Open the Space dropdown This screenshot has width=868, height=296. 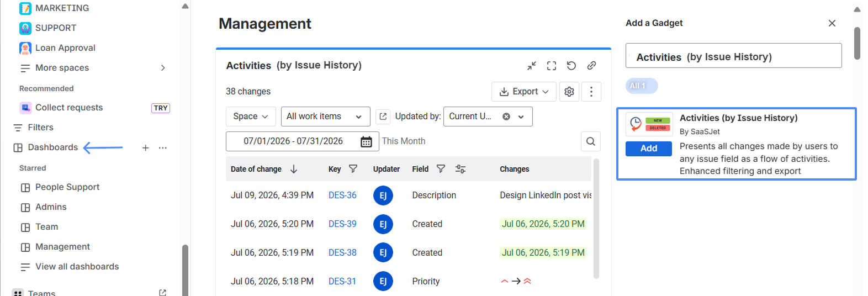click(251, 117)
